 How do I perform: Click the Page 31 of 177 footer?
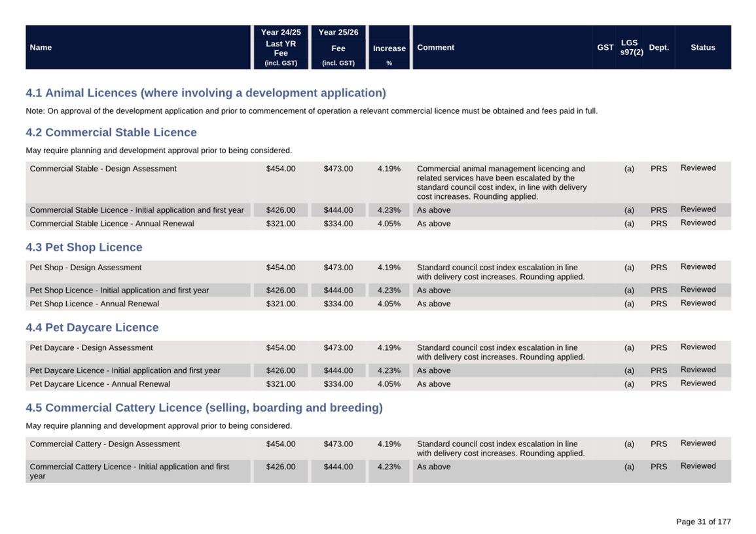click(x=703, y=522)
